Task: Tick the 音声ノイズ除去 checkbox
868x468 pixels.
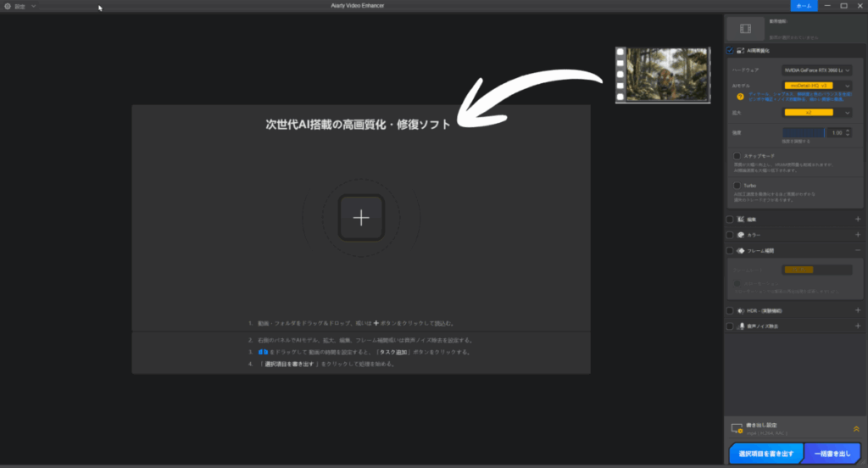Action: [730, 326]
